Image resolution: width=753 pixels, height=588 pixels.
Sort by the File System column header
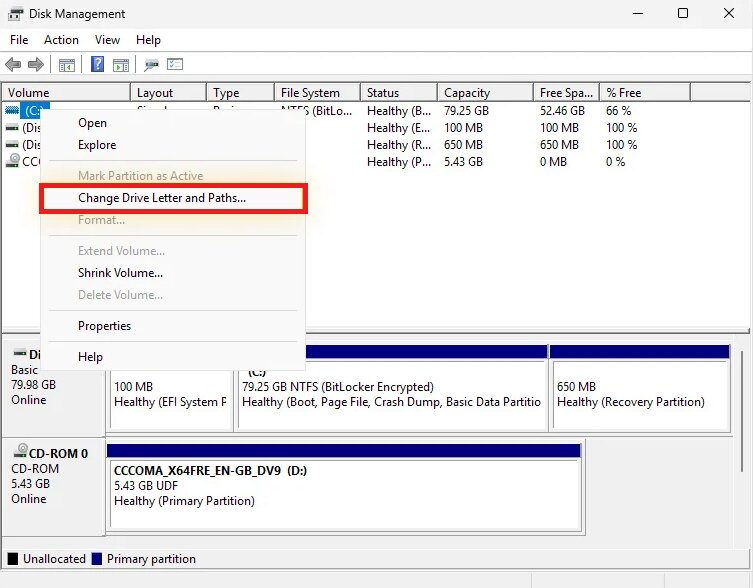click(317, 93)
